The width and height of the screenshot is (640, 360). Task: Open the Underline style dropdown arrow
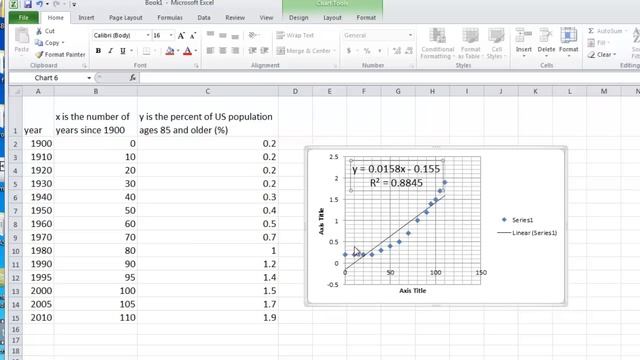(x=131, y=51)
